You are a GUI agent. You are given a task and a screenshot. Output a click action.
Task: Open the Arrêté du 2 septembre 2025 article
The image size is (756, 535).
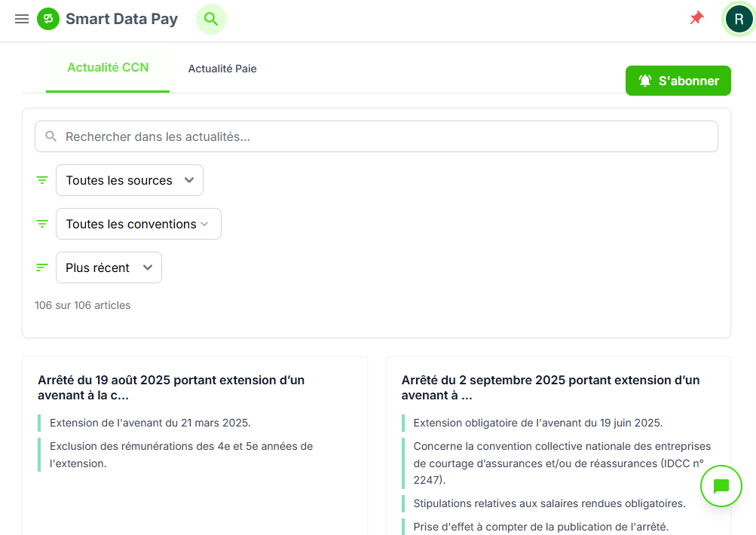click(550, 387)
